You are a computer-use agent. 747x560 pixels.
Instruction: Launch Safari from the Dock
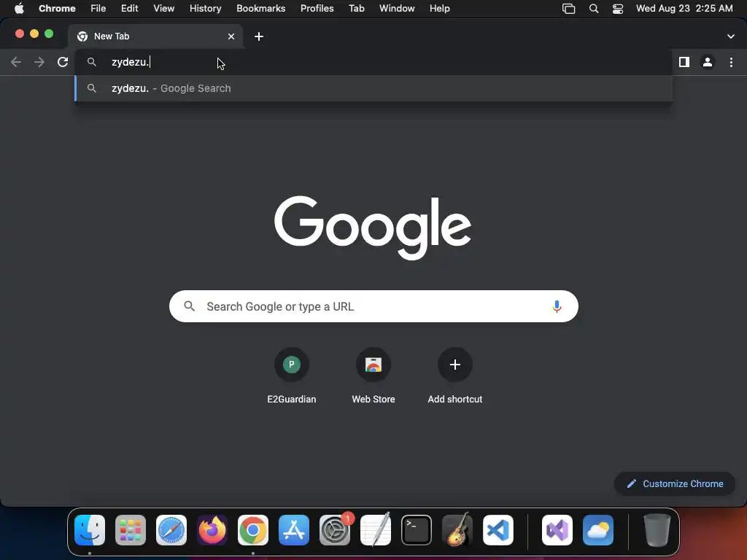pyautogui.click(x=171, y=529)
